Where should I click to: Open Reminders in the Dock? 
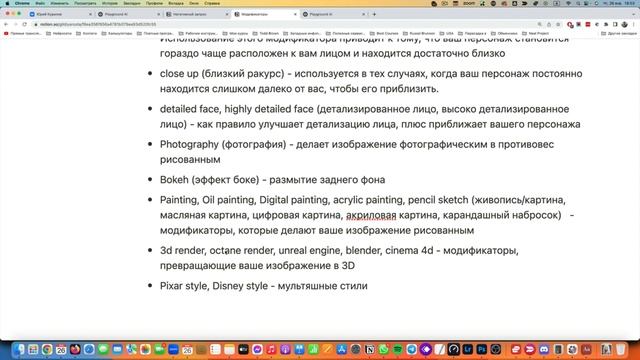215,349
